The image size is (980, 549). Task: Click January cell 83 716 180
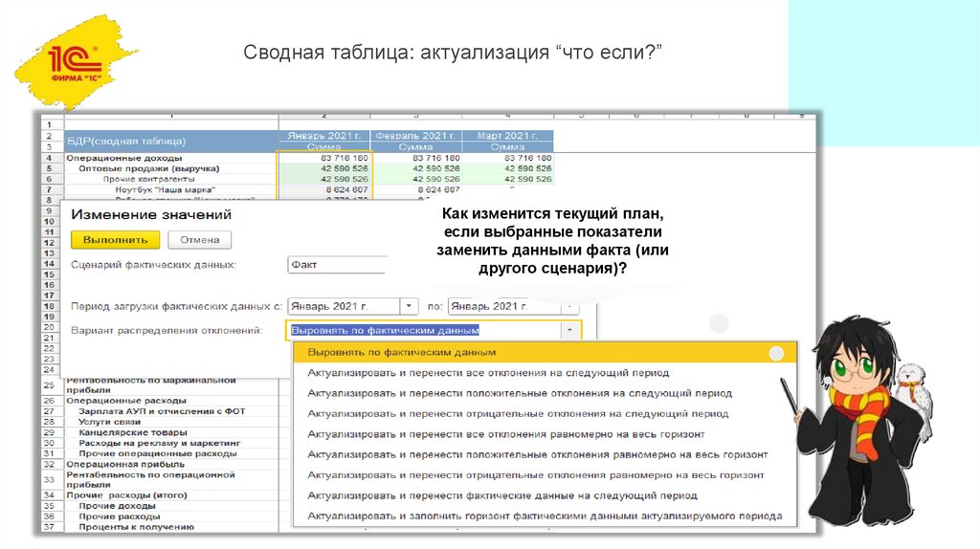[x=324, y=158]
